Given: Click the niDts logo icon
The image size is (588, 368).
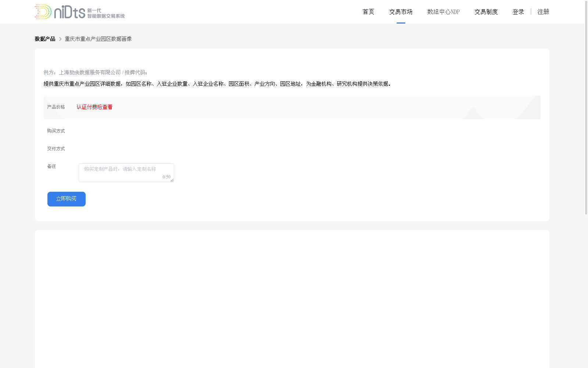Looking at the screenshot, I should click(x=80, y=12).
